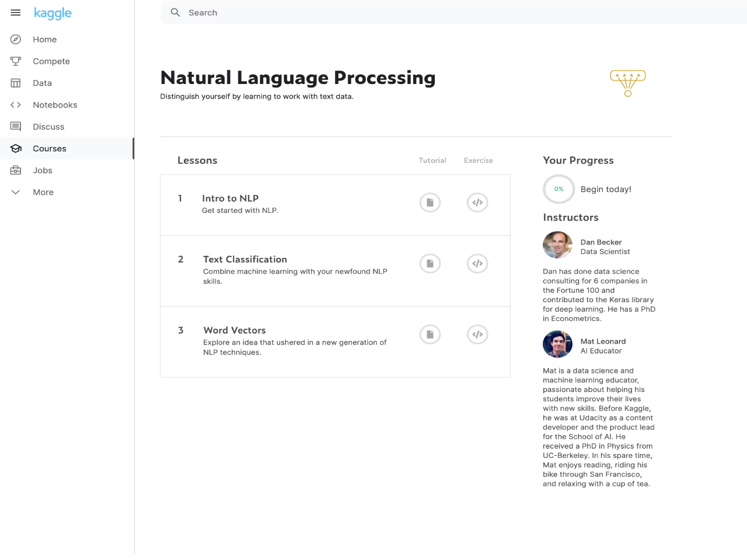Click 'Get started with NLP.' description

(240, 211)
